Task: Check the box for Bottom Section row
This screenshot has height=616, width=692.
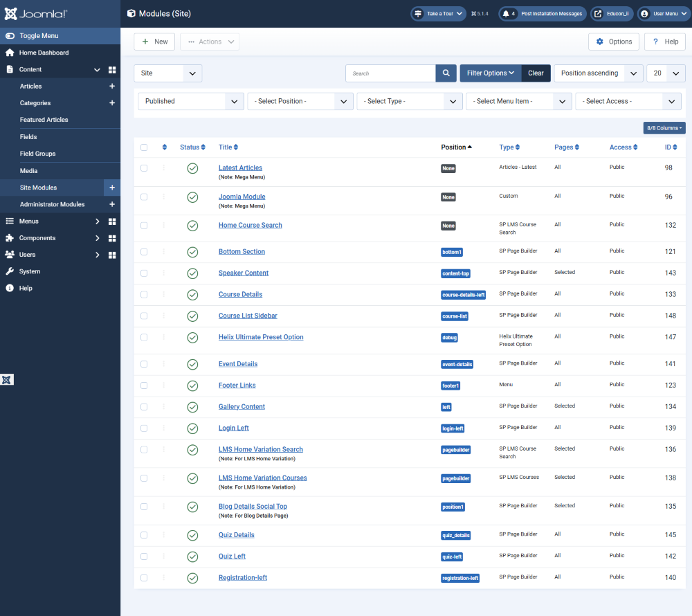Action: tap(144, 252)
